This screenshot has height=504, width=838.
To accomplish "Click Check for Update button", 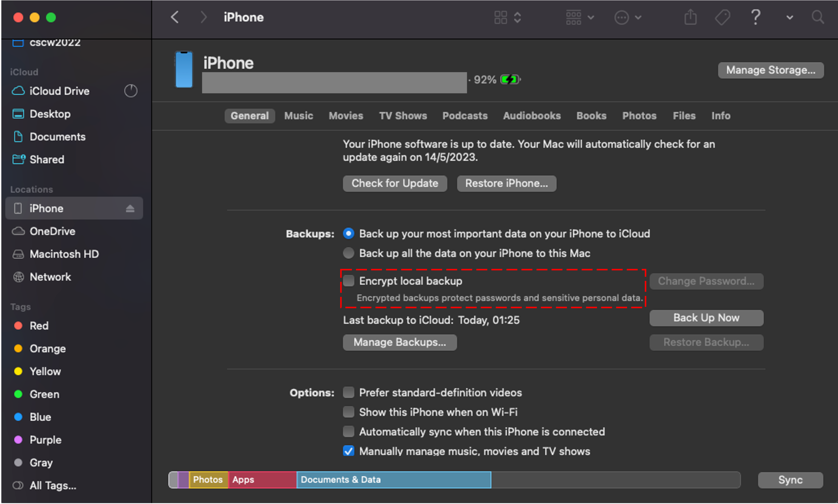I will click(x=395, y=184).
